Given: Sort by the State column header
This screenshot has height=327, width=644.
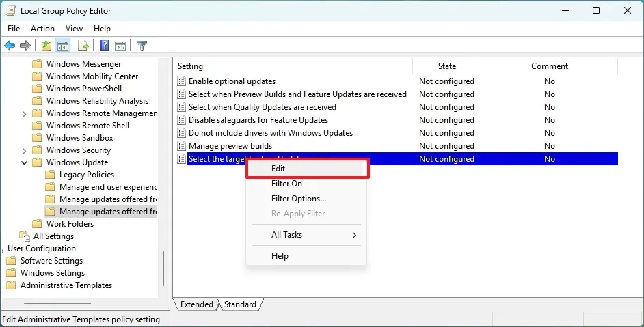Looking at the screenshot, I should coord(447,66).
